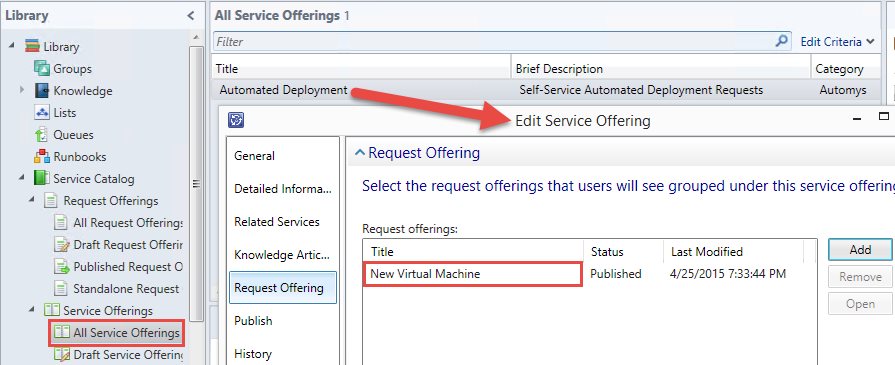Viewport: 895px width, 365px height.
Task: Click the Open button
Action: click(860, 304)
